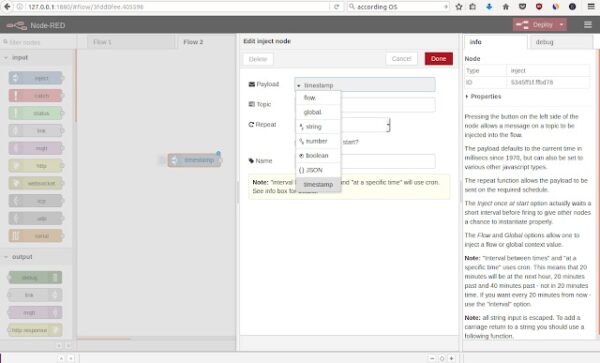Click the inject button on timestamp node
Viewport: 600px width, 363px height.
click(x=162, y=160)
